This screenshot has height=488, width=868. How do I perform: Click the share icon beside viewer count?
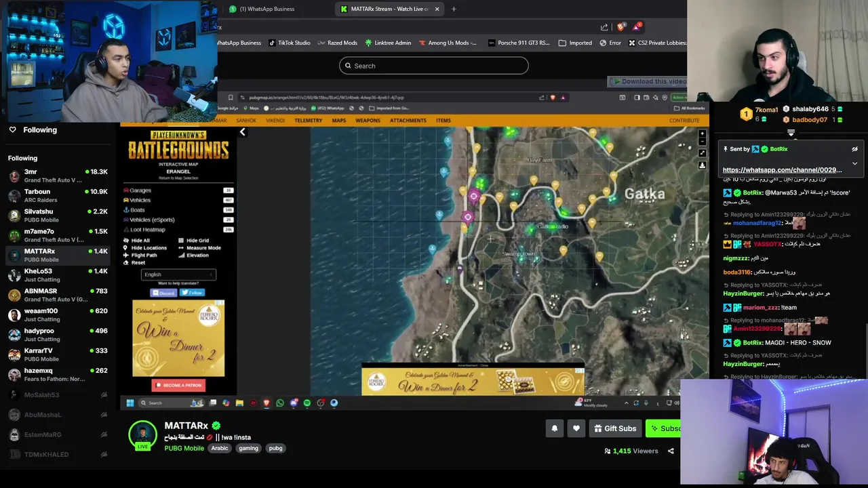click(671, 451)
